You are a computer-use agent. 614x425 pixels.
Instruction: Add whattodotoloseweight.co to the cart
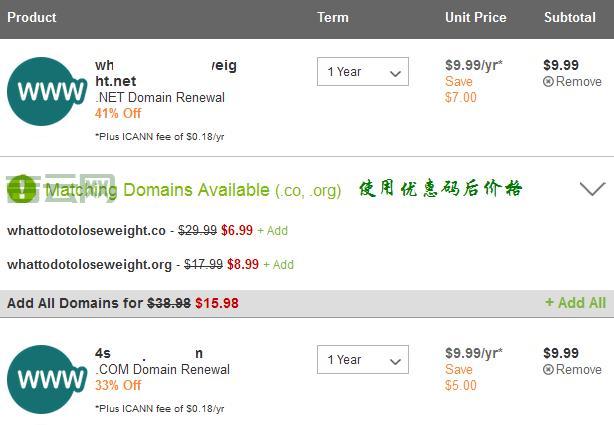272,231
